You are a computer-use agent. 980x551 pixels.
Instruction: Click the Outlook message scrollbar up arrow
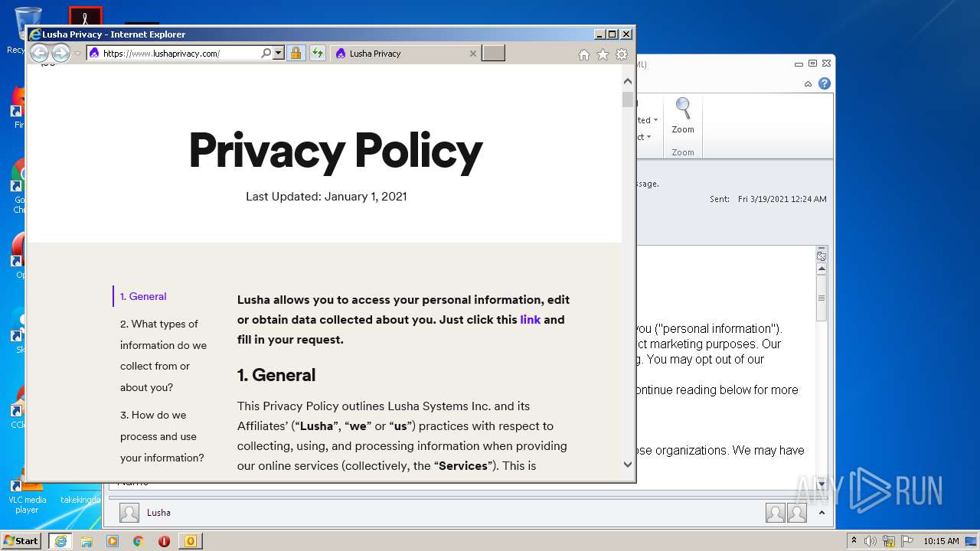pyautogui.click(x=822, y=269)
